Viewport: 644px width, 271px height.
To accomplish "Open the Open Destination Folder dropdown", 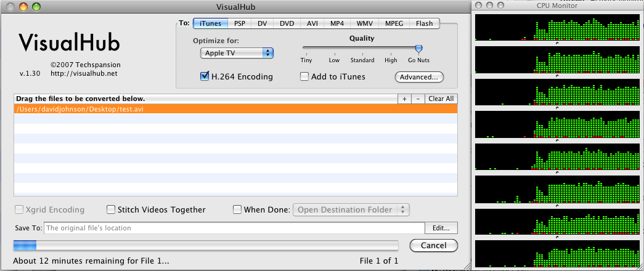I will [x=351, y=210].
